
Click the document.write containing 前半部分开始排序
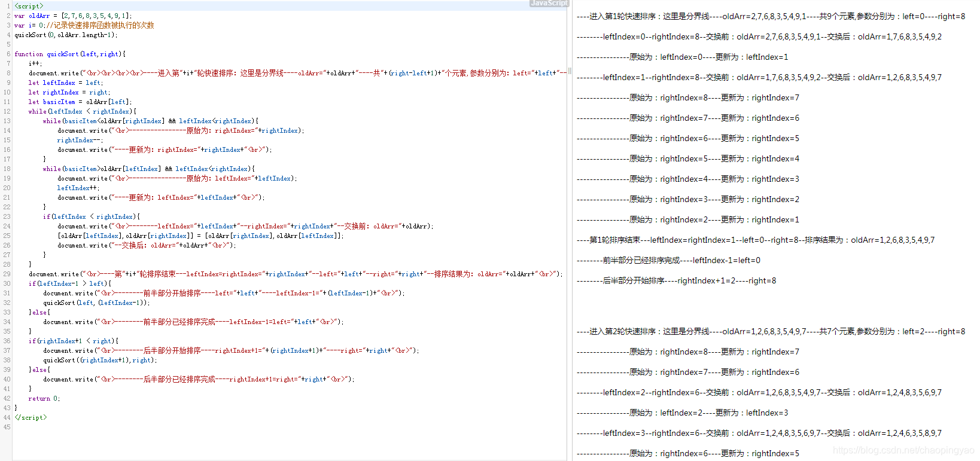coord(224,293)
